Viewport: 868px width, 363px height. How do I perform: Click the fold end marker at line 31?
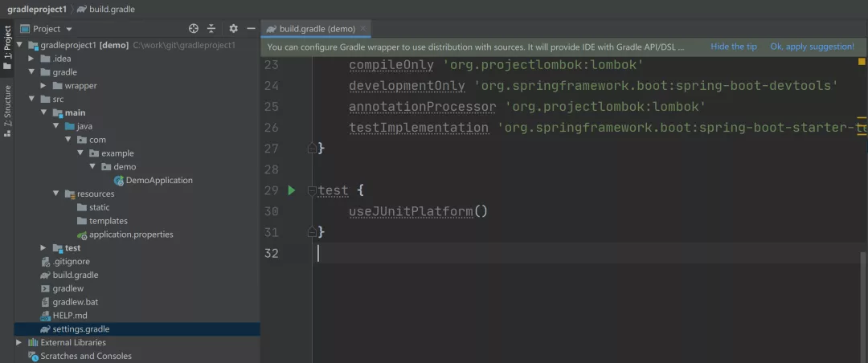click(x=312, y=231)
